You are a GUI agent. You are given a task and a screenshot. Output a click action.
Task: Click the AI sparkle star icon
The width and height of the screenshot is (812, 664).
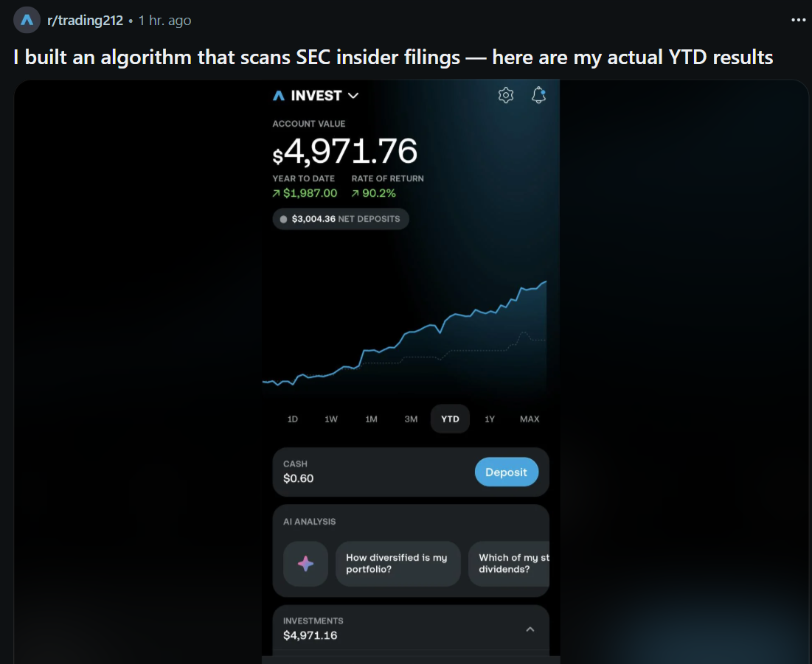[305, 564]
